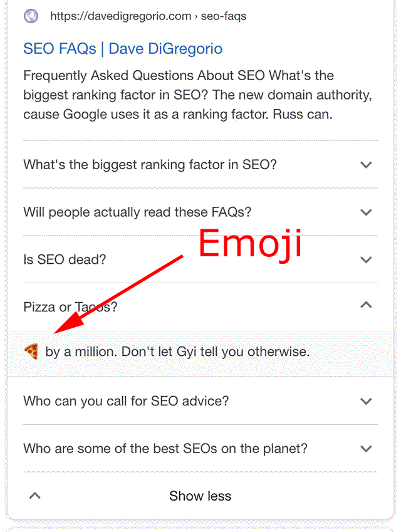This screenshot has width=401, height=532.
Task: Expand the "Is SEO dead?" chevron
Action: point(366,260)
